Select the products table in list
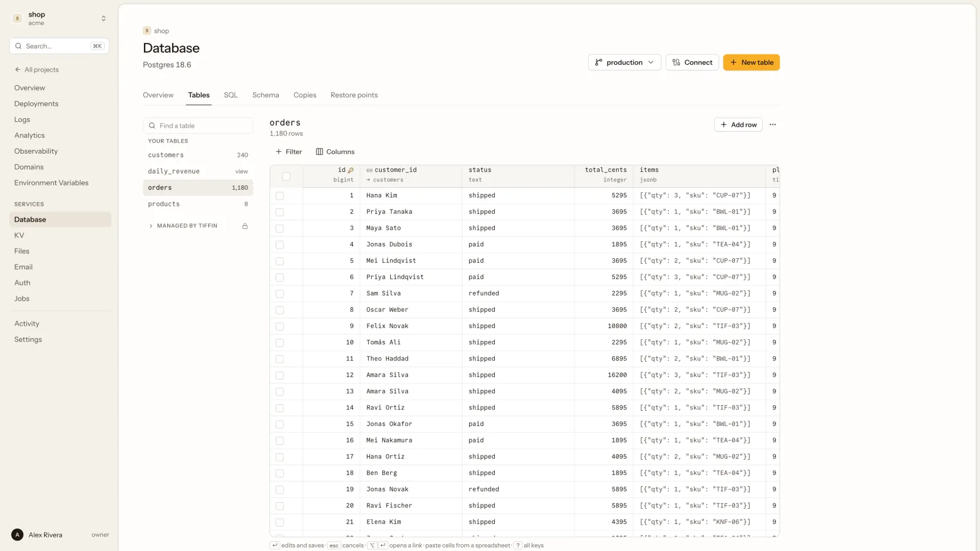The image size is (980, 551). pyautogui.click(x=198, y=204)
